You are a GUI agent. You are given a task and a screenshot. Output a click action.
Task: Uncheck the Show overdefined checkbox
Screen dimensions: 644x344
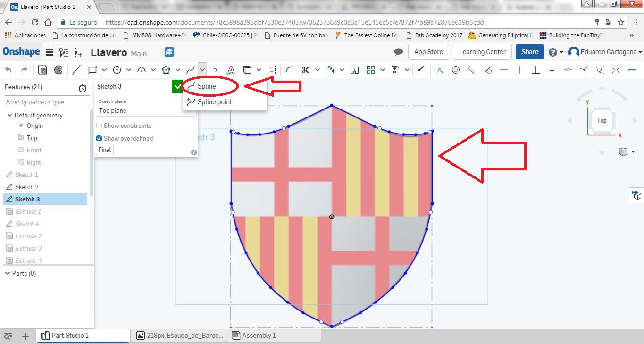99,138
